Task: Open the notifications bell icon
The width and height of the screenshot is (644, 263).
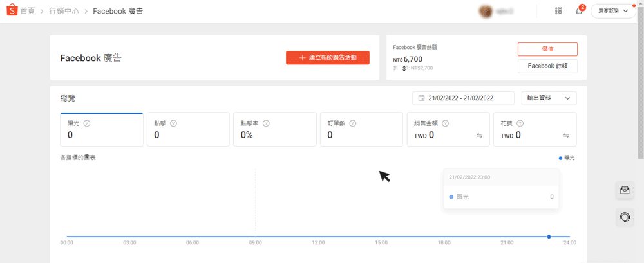Action: click(579, 11)
